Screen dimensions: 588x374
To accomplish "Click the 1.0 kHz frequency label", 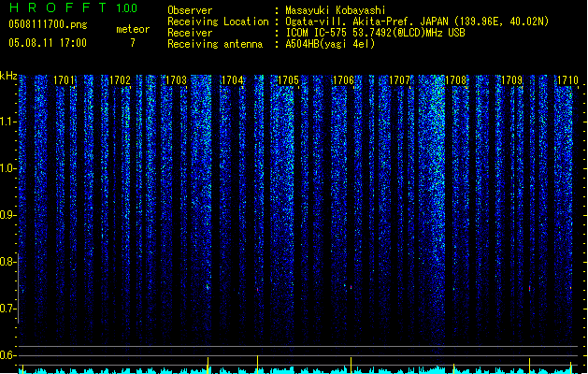I will (7, 168).
